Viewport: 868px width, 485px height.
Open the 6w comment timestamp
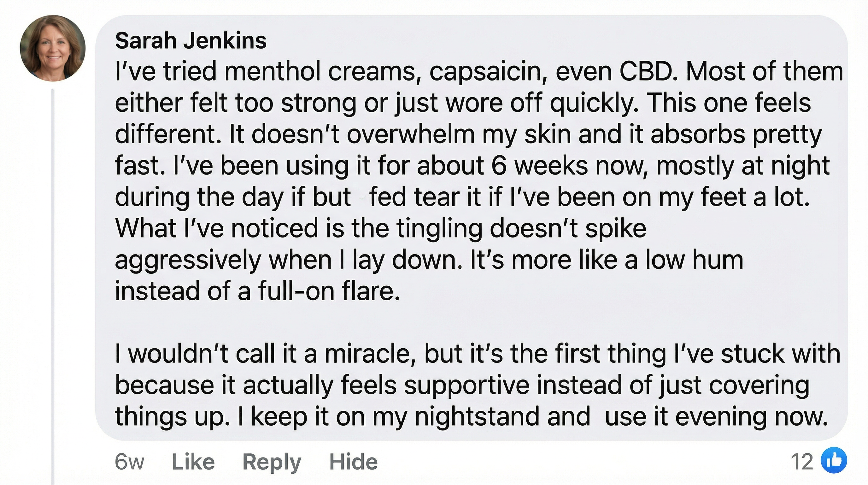click(x=129, y=462)
